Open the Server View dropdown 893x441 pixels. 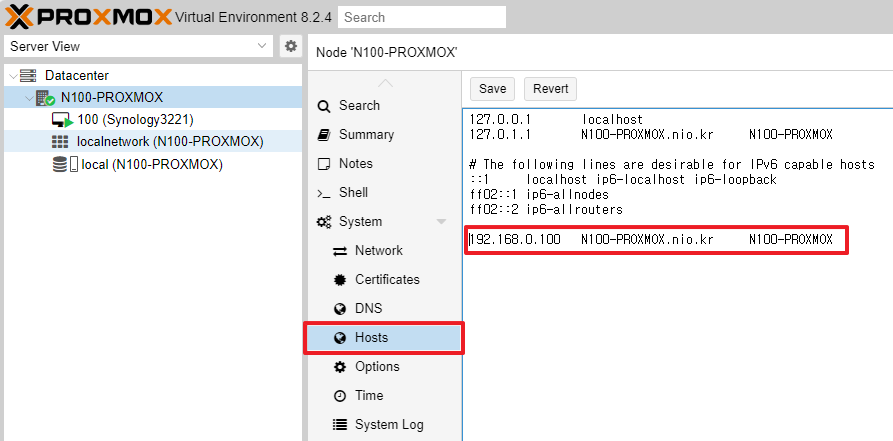[x=138, y=46]
